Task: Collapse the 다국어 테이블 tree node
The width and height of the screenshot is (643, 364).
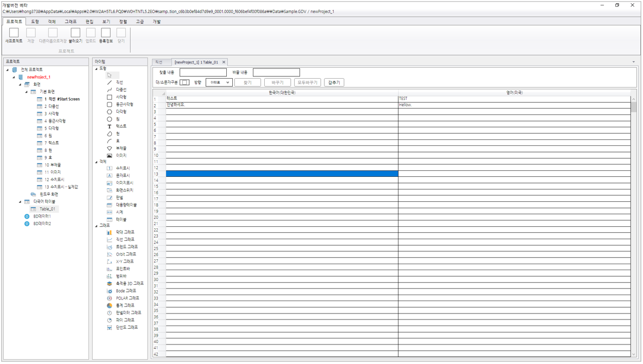Action: click(20, 202)
